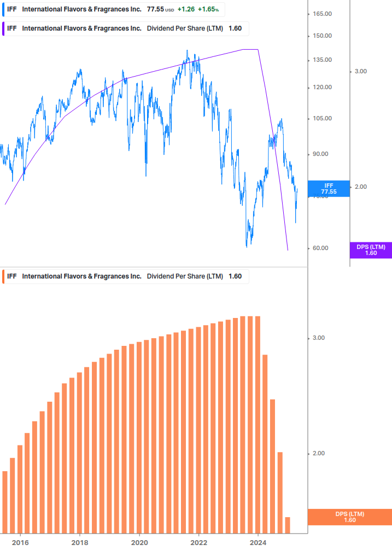Click the 135.00 price axis value
The height and width of the screenshot is (550, 392).
pyautogui.click(x=322, y=60)
